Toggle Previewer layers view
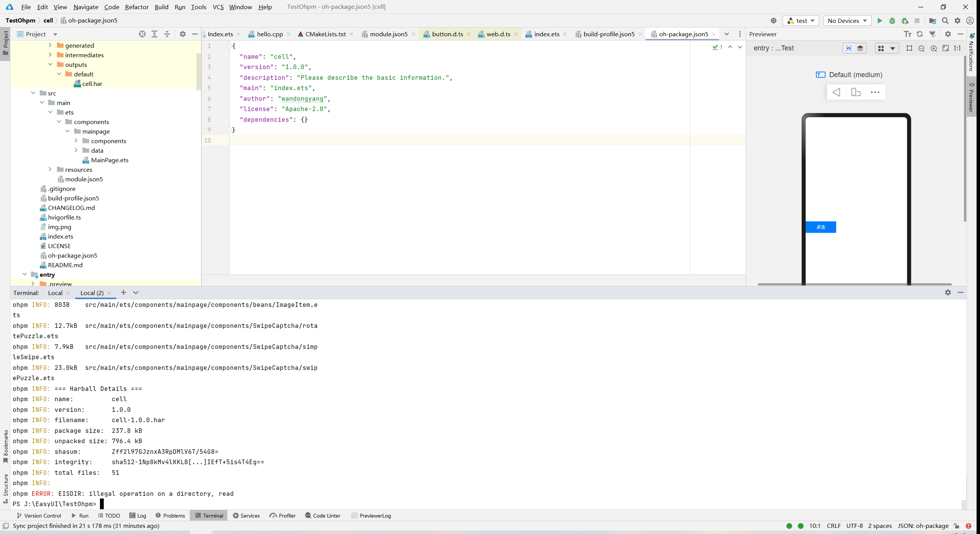 coord(860,48)
